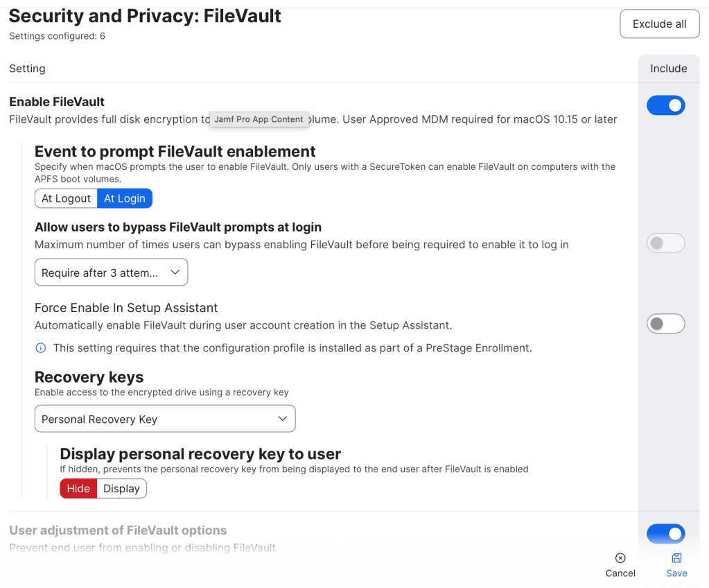Choose Display for personal recovery key
The image size is (709, 588).
click(122, 488)
